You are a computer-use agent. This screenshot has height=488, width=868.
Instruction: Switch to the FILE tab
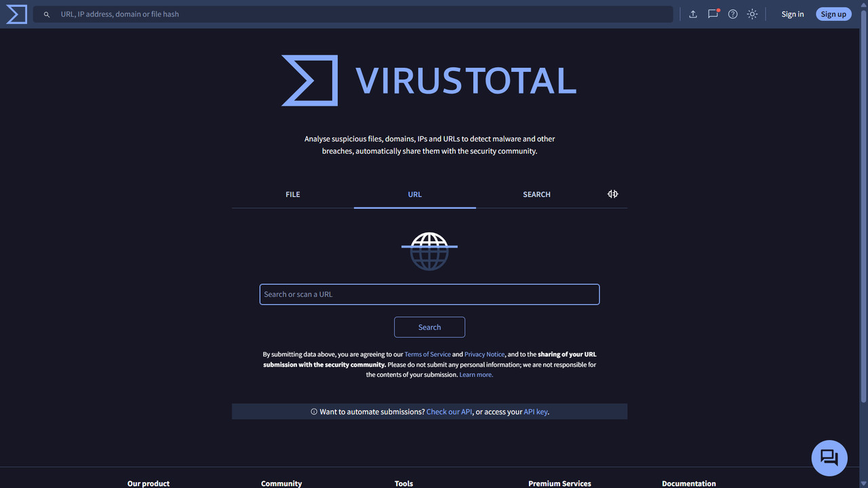(x=293, y=195)
